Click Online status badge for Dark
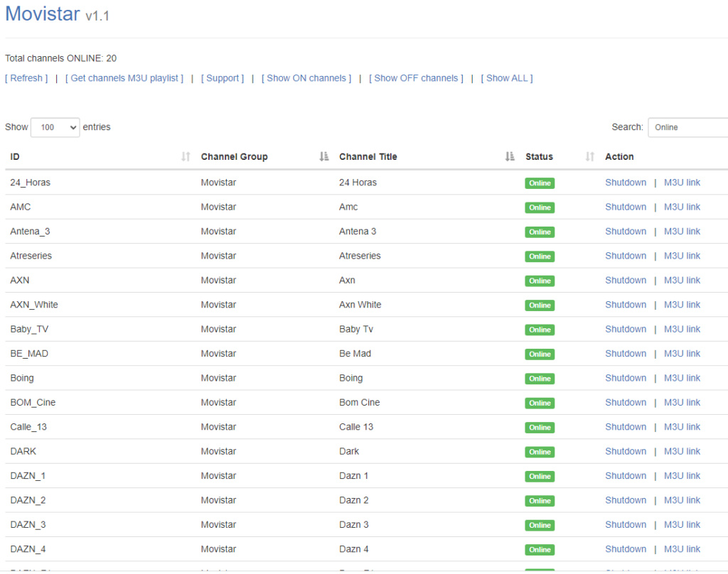This screenshot has width=728, height=574. pyautogui.click(x=540, y=452)
